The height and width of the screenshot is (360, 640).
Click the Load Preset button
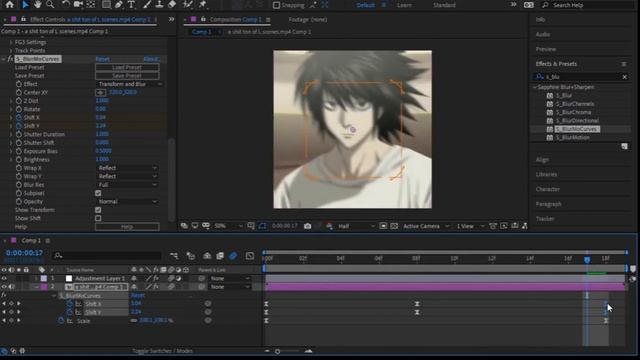[127, 67]
